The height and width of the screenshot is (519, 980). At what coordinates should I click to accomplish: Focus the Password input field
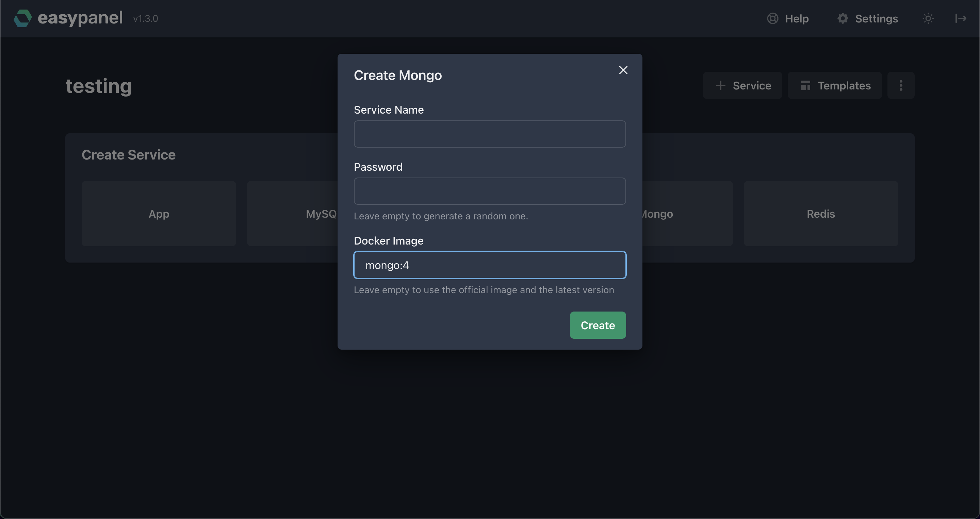tap(490, 191)
